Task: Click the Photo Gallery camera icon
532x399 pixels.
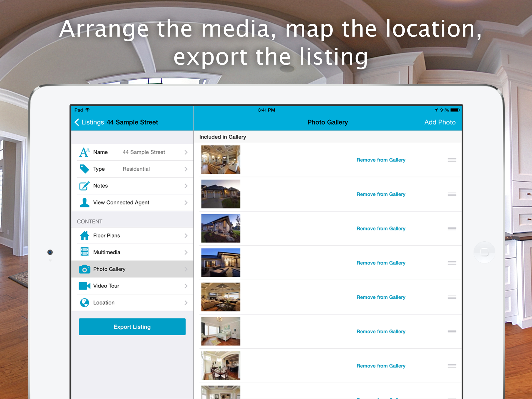Action: tap(85, 269)
